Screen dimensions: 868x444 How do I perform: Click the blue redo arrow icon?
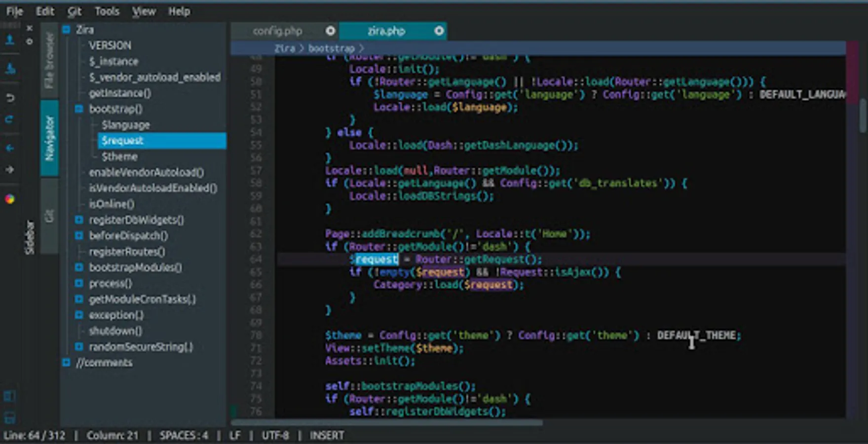[10, 119]
